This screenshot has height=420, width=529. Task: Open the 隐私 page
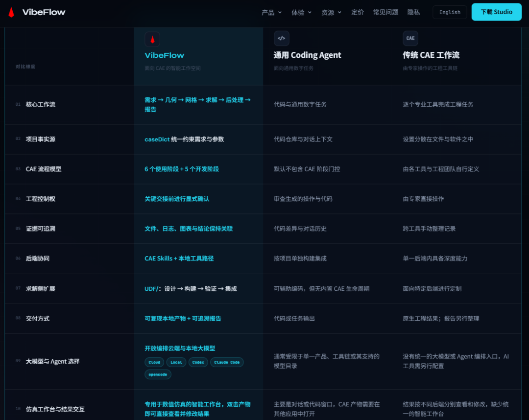pos(413,12)
